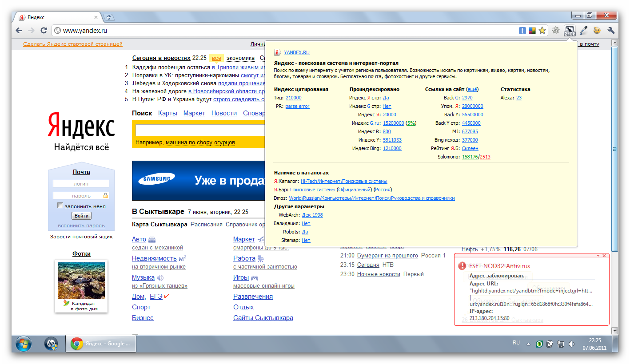Click the ESET red warning icon
630x364 pixels.
click(462, 266)
